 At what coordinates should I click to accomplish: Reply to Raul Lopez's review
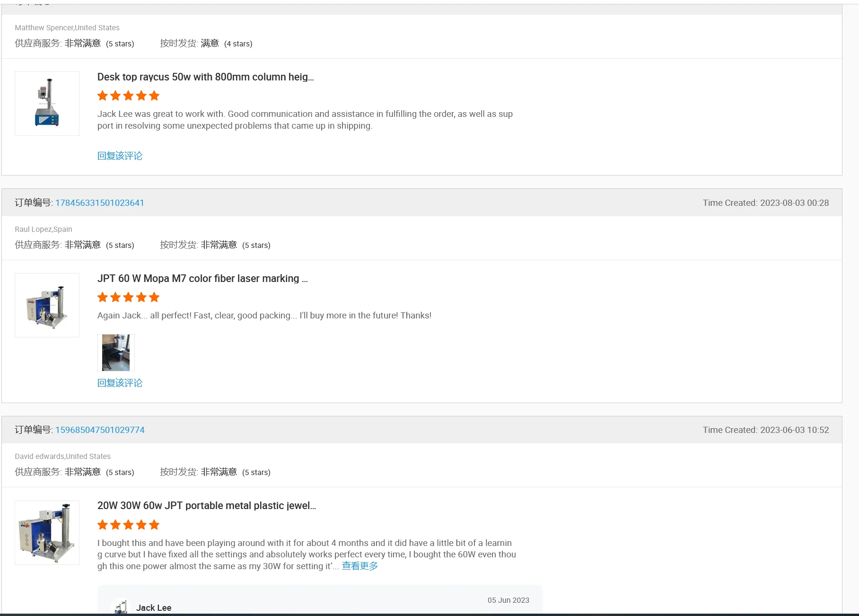[x=120, y=383]
